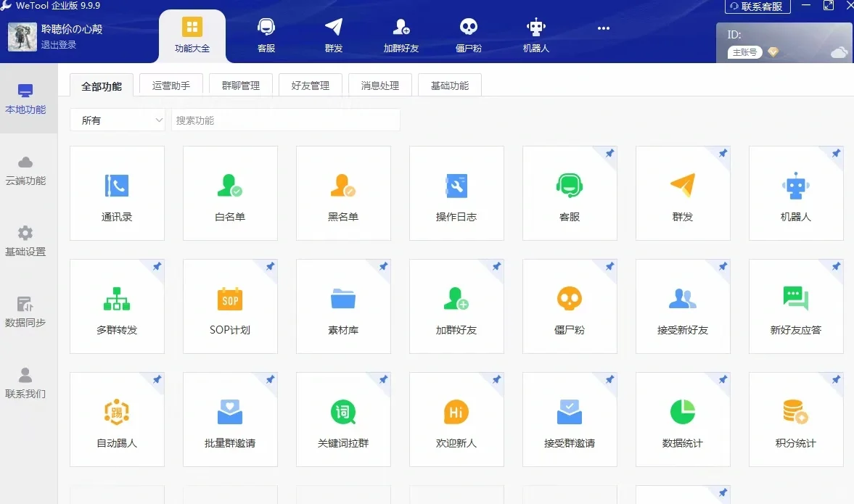Image resolution: width=854 pixels, height=504 pixels.
Task: Open the 欢迎新人 welcome tool
Action: [x=456, y=419]
